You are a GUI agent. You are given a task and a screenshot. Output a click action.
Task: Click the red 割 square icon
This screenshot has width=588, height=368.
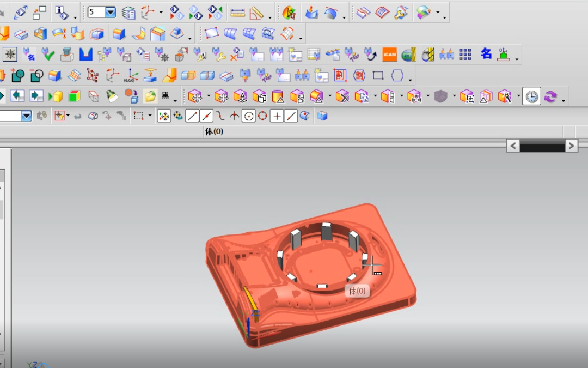340,75
